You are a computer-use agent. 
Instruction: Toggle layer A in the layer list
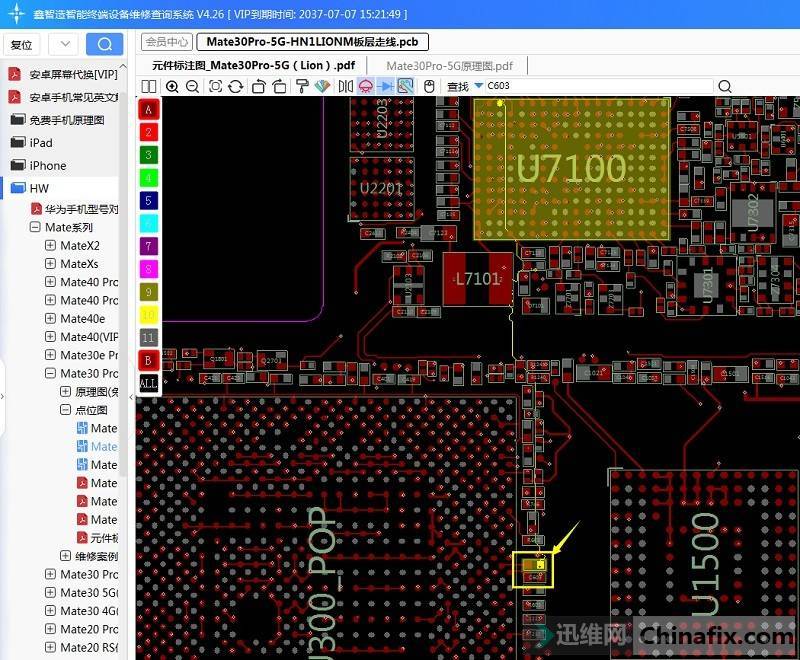(148, 109)
